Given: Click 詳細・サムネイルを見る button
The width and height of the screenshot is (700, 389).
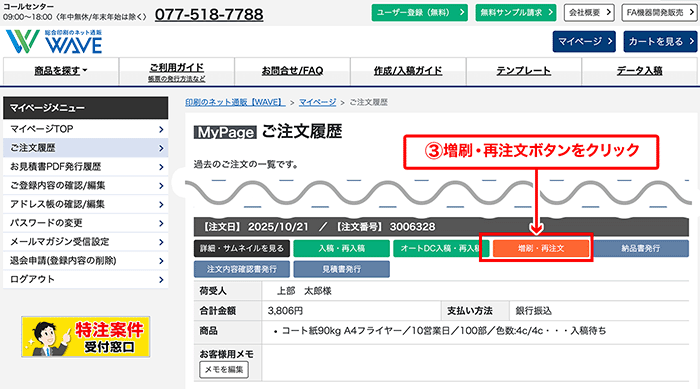Looking at the screenshot, I should (x=242, y=248).
